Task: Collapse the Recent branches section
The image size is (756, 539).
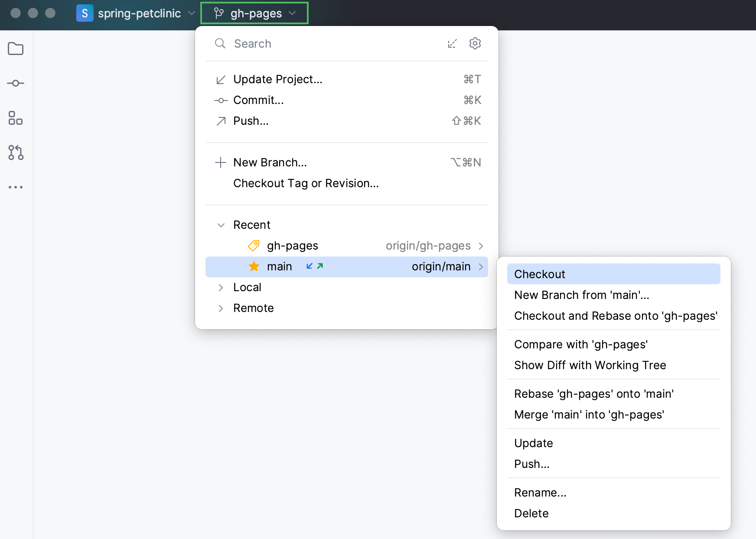Action: [x=221, y=225]
